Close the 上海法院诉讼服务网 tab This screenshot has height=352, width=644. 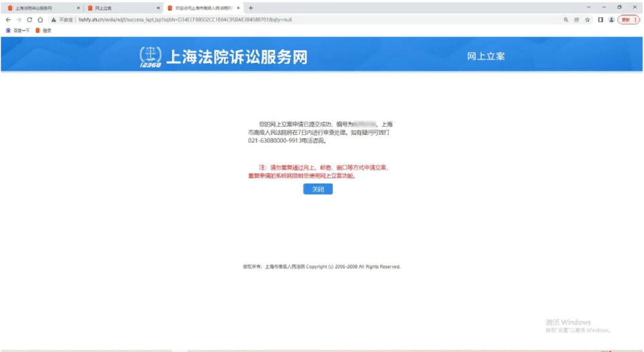[79, 8]
